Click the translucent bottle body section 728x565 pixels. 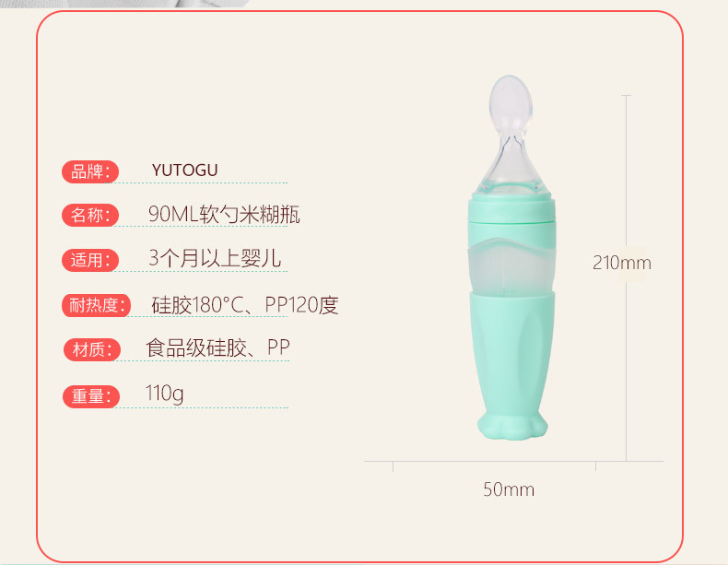click(511, 268)
